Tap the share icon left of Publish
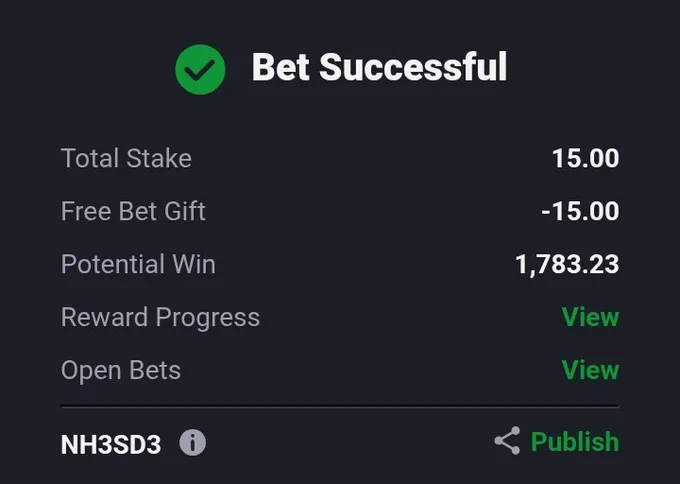The image size is (680, 484). tap(507, 441)
